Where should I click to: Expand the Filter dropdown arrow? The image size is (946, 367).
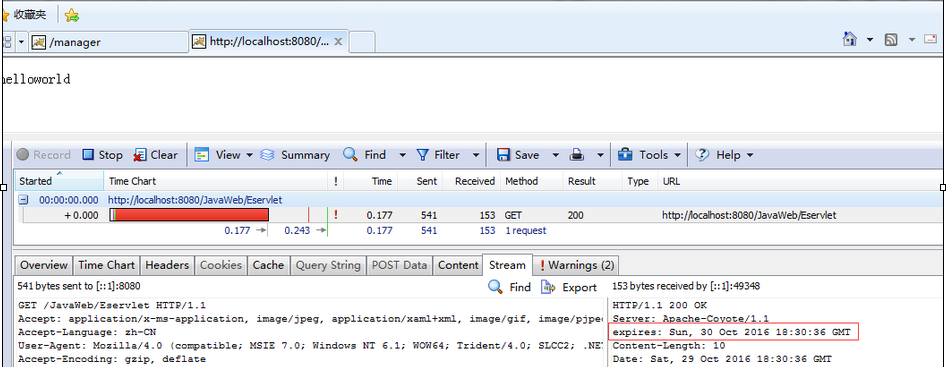click(476, 155)
